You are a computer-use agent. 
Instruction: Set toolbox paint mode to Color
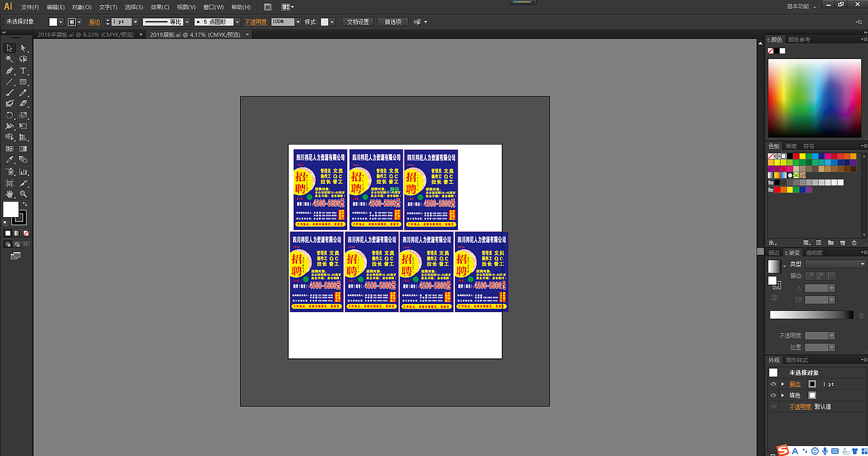pyautogui.click(x=8, y=233)
